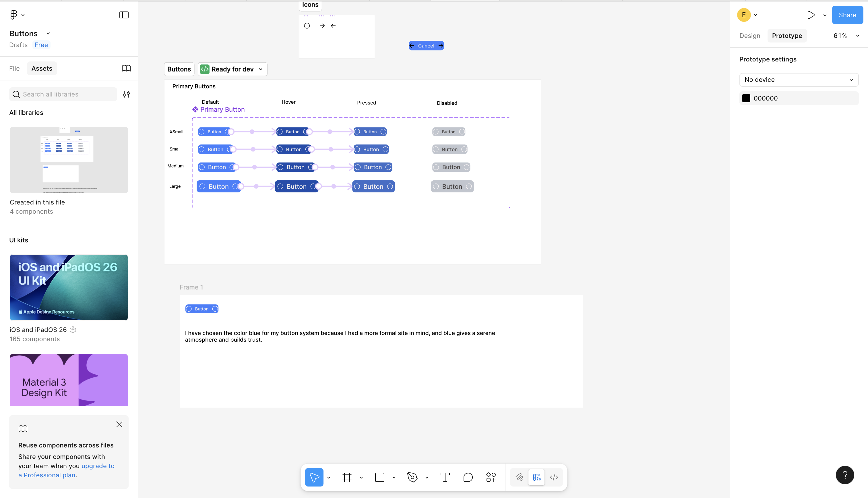The image size is (868, 498).
Task: Select the Text tool
Action: tap(445, 477)
